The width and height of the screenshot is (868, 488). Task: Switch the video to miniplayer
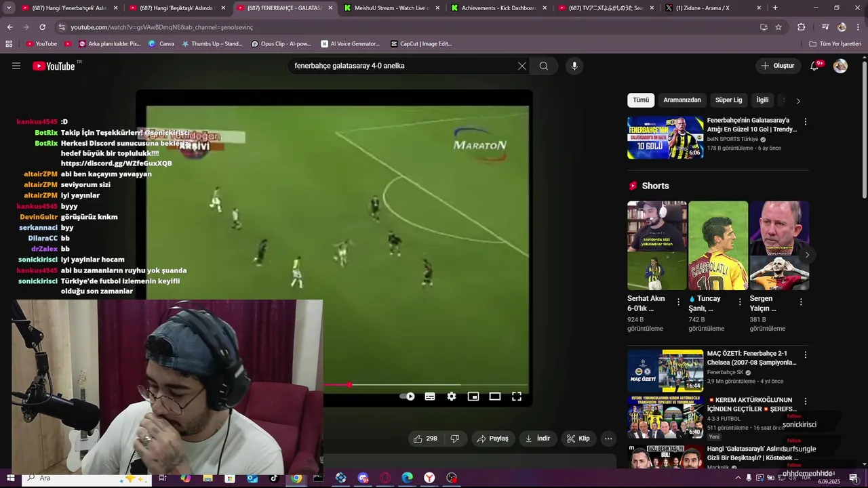(473, 396)
